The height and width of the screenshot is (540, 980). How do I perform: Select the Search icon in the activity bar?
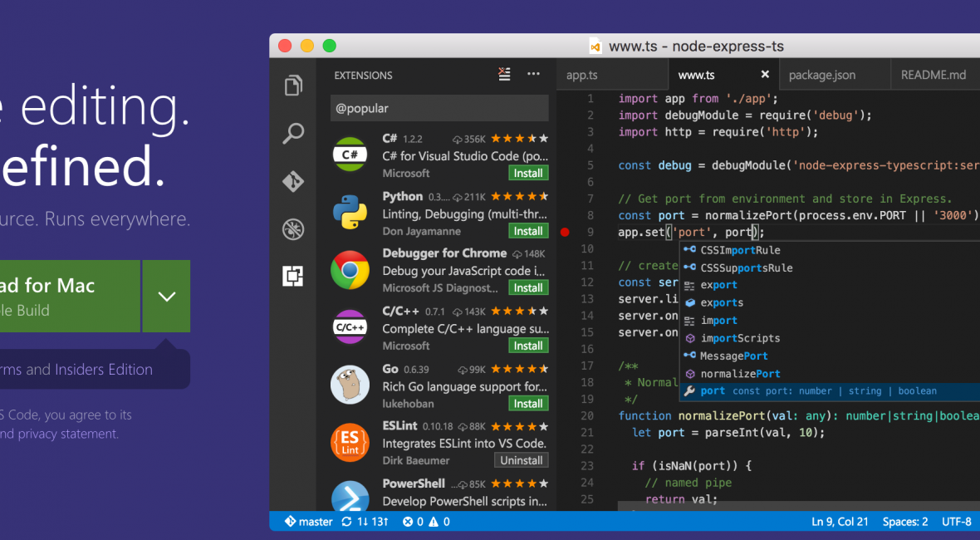click(x=292, y=133)
